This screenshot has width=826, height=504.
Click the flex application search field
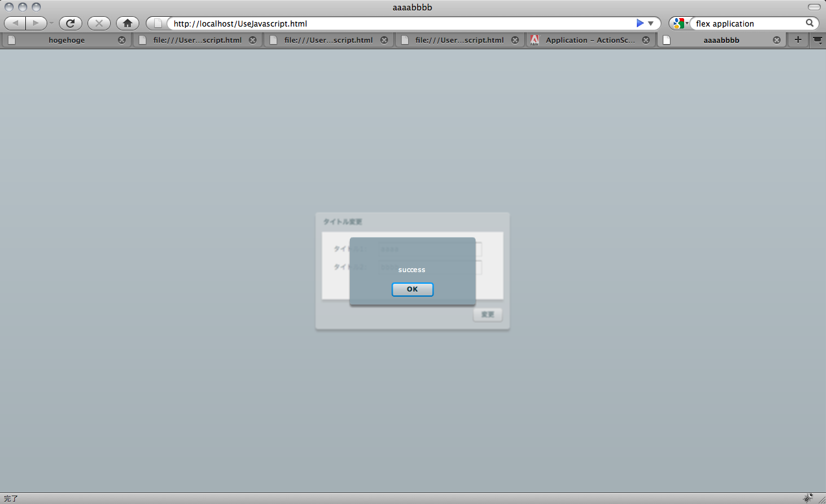coord(748,23)
